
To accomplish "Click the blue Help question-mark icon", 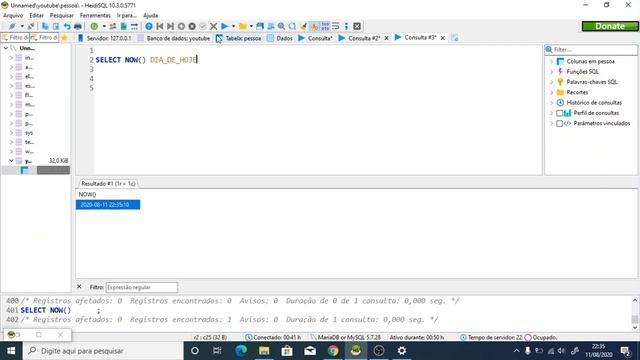I will tap(149, 26).
